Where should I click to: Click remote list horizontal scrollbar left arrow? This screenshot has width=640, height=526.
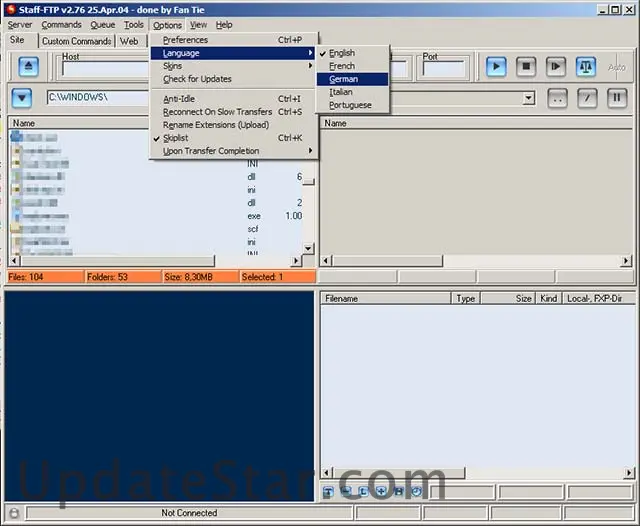coord(326,261)
